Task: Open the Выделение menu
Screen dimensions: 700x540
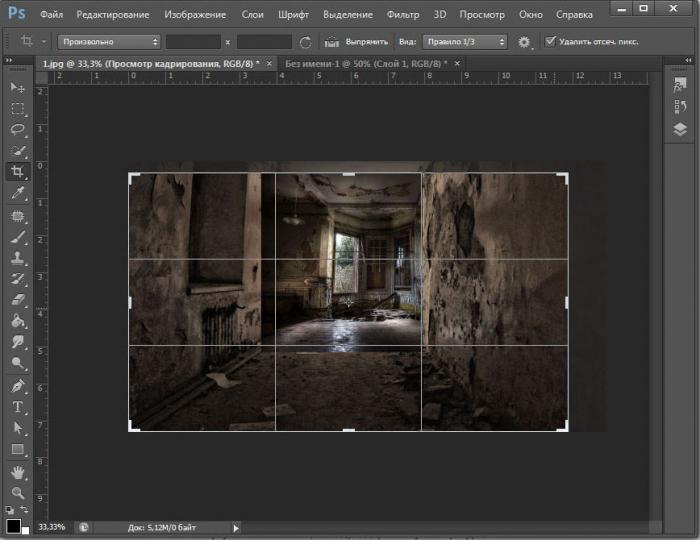Action: click(348, 15)
